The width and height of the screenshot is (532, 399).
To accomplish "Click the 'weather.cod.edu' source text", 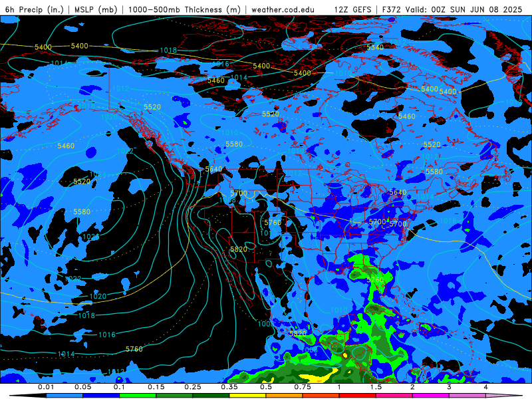I will (283, 9).
